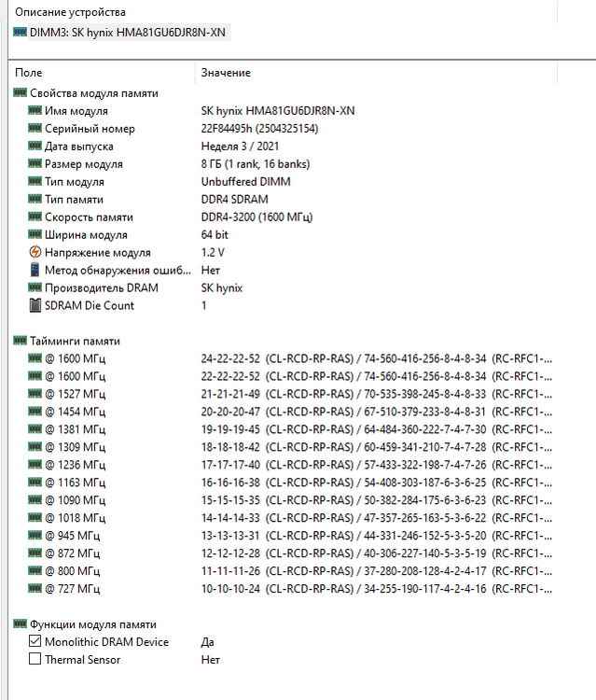The height and width of the screenshot is (700, 596).
Task: Select the Описание устройства header label
Action: pos(71,12)
